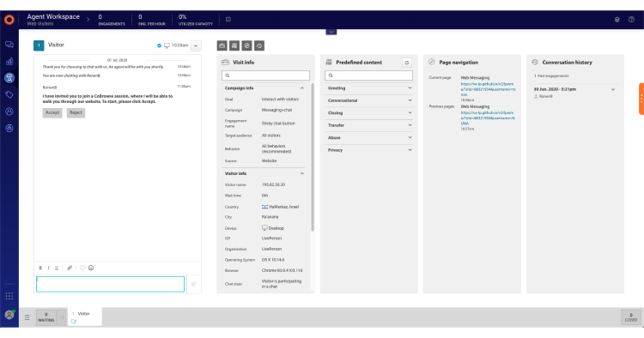The height and width of the screenshot is (338, 644).
Task: Open visitor conversation actions dropdown arrow
Action: point(196,46)
